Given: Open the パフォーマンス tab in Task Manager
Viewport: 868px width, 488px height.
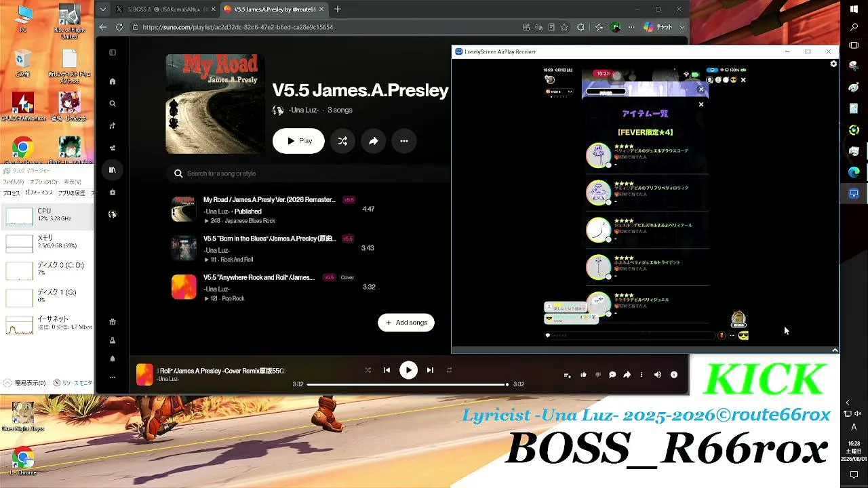Looking at the screenshot, I should [39, 194].
